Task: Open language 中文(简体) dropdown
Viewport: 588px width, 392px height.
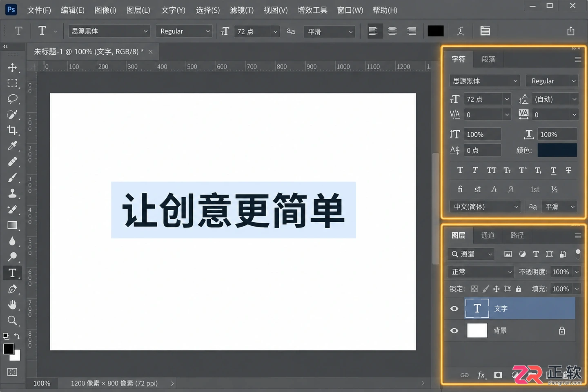Action: [485, 207]
